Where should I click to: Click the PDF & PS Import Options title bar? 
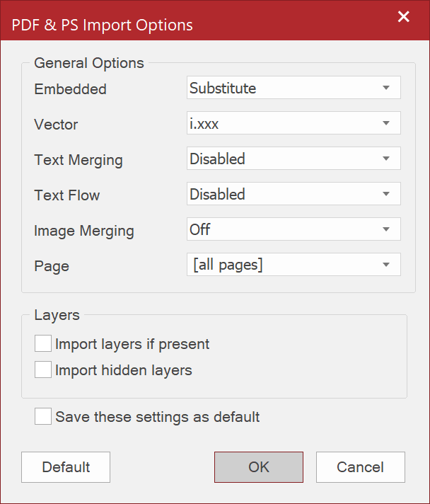[x=103, y=25]
